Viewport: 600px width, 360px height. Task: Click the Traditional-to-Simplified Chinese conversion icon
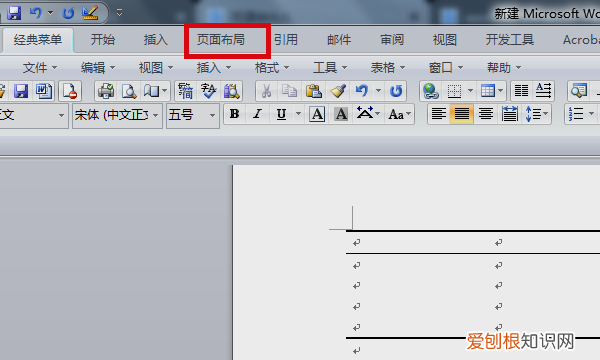pyautogui.click(x=186, y=91)
